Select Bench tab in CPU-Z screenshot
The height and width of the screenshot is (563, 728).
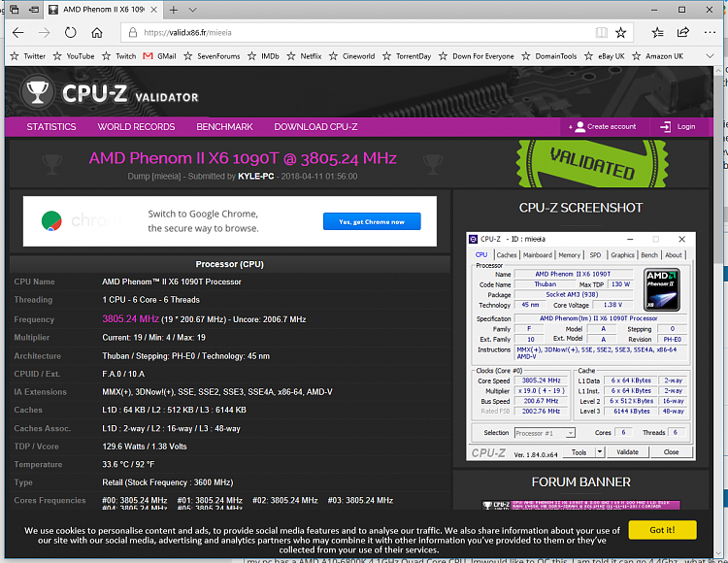[649, 255]
